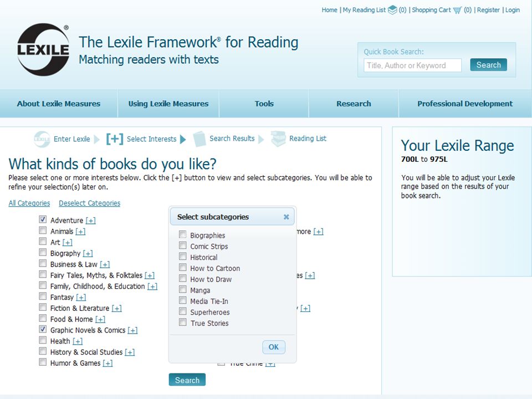Click the Select Interests [+] step icon

(115, 139)
